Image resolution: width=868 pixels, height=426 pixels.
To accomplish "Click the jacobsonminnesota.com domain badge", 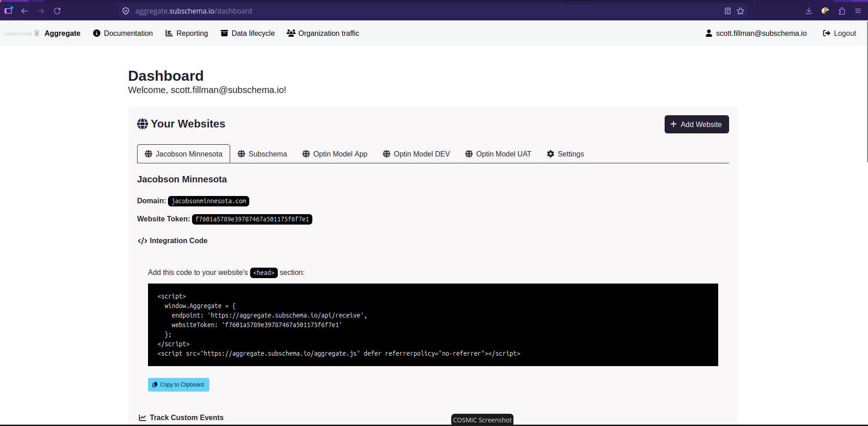I will point(208,201).
